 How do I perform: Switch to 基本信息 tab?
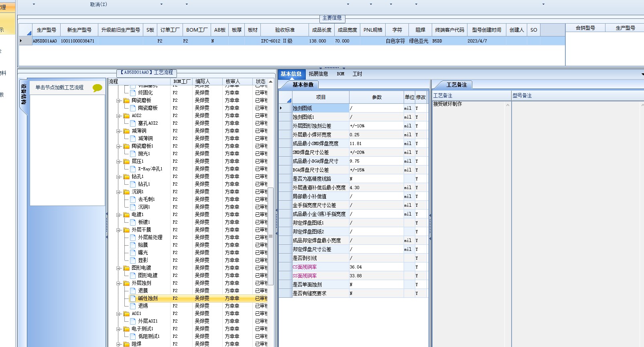tap(291, 74)
